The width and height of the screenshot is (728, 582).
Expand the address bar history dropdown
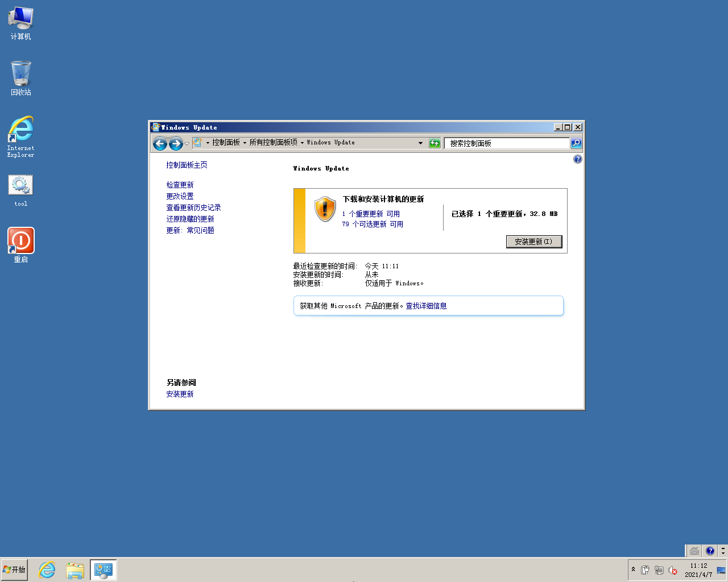(420, 143)
